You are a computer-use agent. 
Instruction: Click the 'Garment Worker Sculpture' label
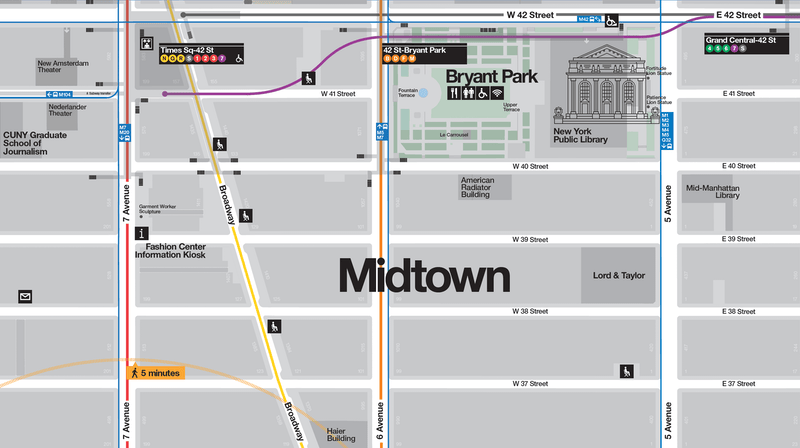click(x=157, y=209)
